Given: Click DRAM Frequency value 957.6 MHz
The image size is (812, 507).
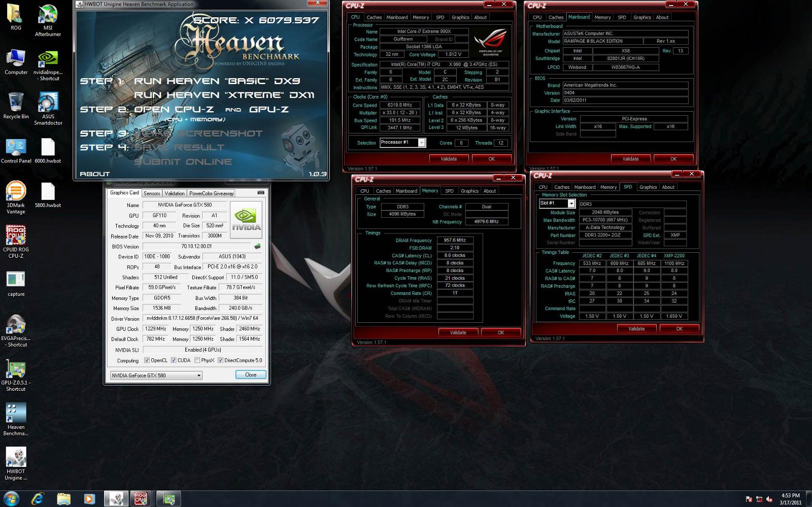Looking at the screenshot, I should click(x=455, y=240).
